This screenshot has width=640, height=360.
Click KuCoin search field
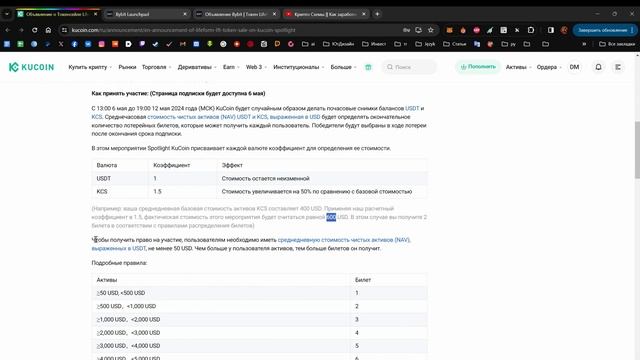click(409, 67)
